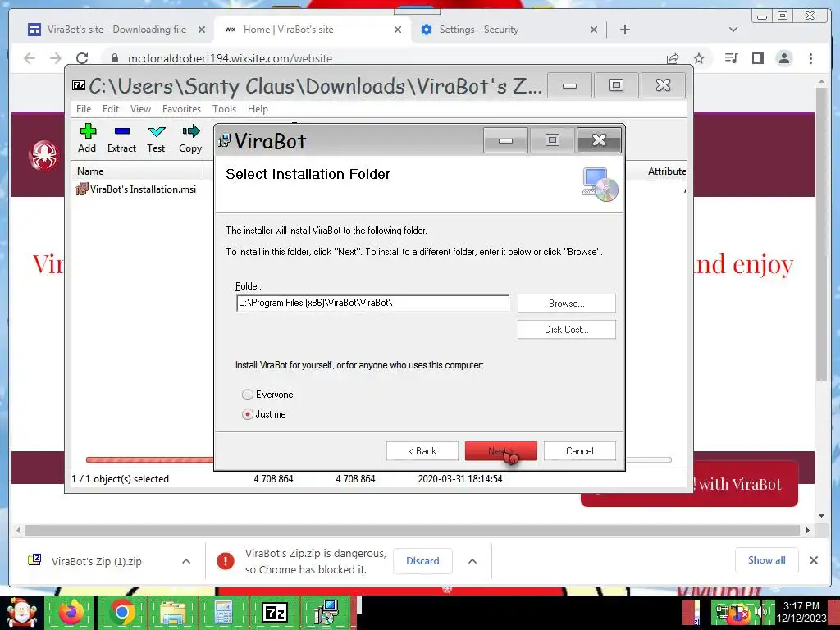Viewport: 840px width, 630px height.
Task: Open the Chrome three-dot menu
Action: pos(810,58)
